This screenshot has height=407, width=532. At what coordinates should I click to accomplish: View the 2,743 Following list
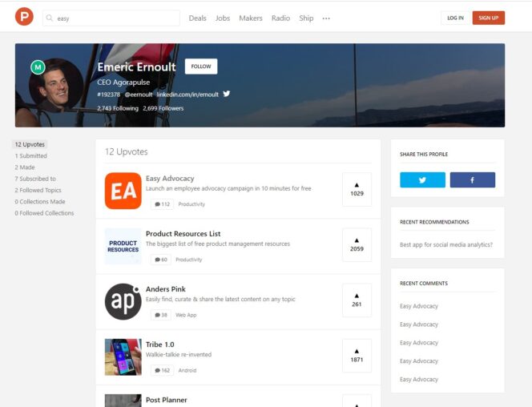pos(118,108)
